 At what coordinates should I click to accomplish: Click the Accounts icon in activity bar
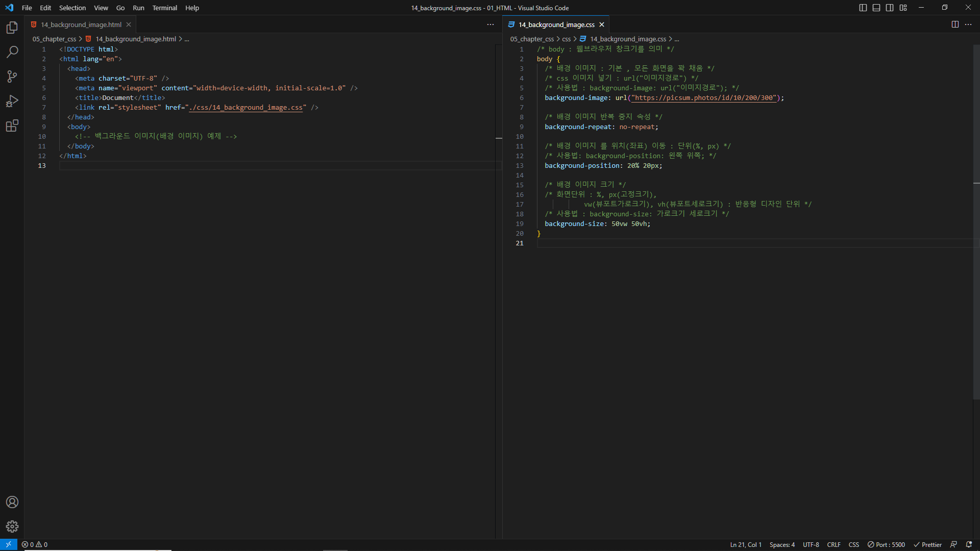(x=12, y=502)
